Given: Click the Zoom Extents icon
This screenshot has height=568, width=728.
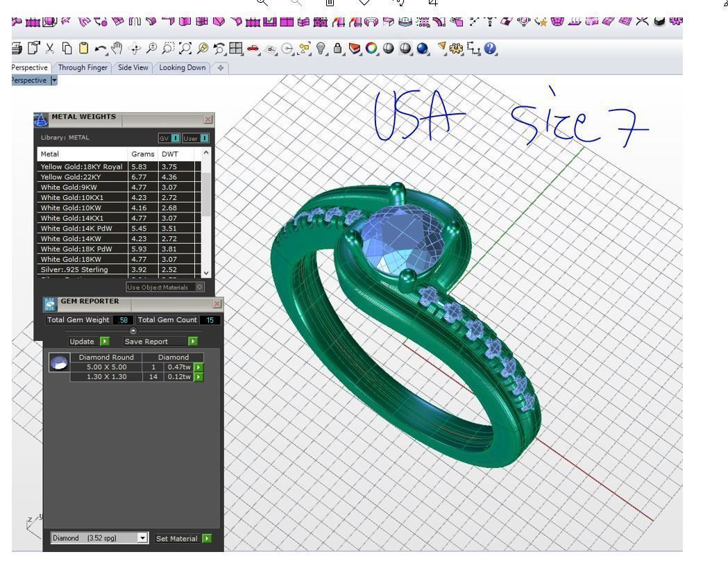Looking at the screenshot, I should click(x=185, y=49).
